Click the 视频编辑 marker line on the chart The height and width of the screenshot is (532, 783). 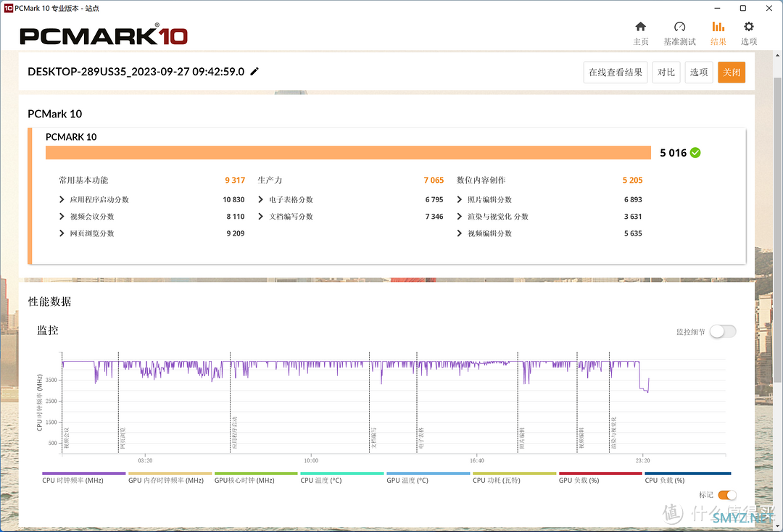pos(577,402)
